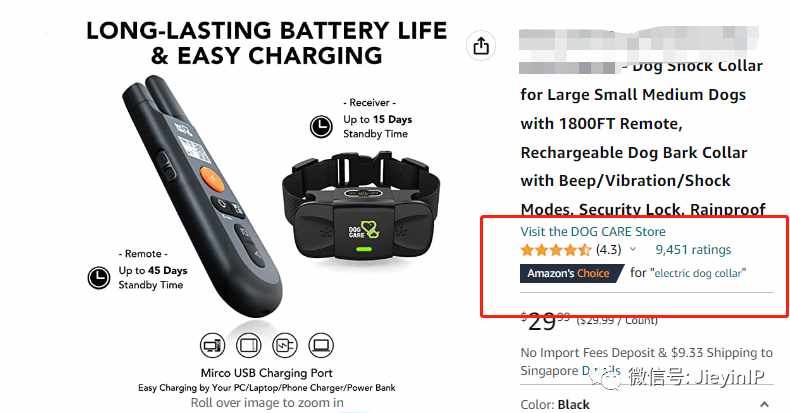Click the PC charging icon

click(212, 346)
